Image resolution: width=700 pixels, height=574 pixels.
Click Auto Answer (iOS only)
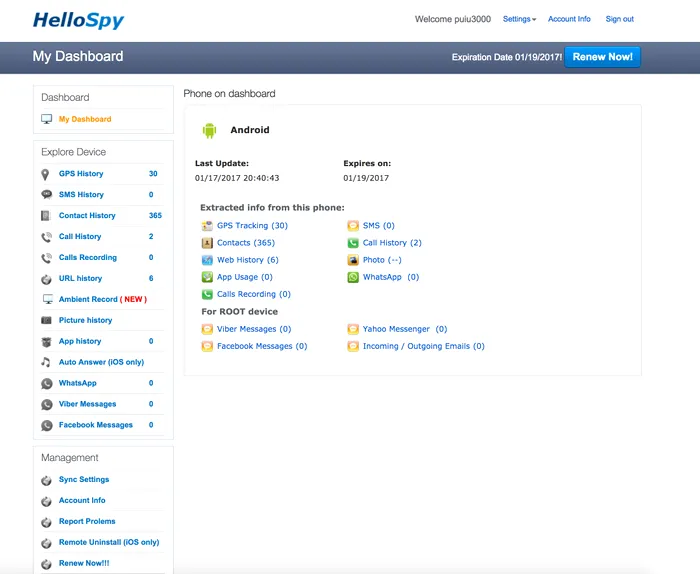click(x=101, y=362)
